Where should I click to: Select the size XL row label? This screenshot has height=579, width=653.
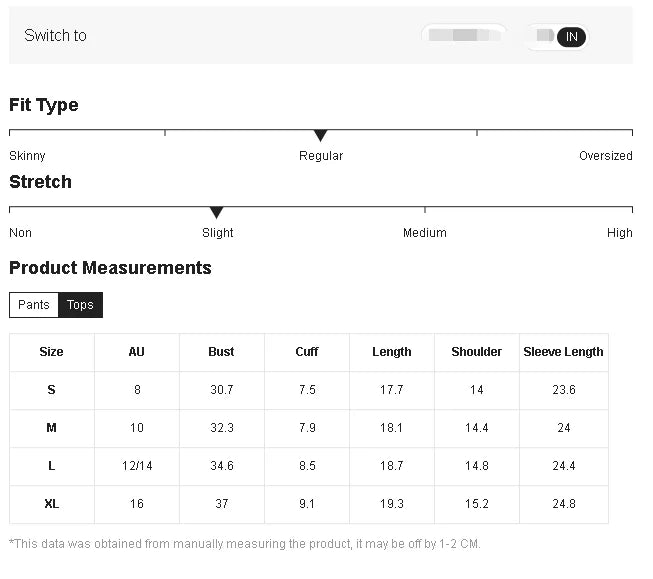[x=51, y=504]
